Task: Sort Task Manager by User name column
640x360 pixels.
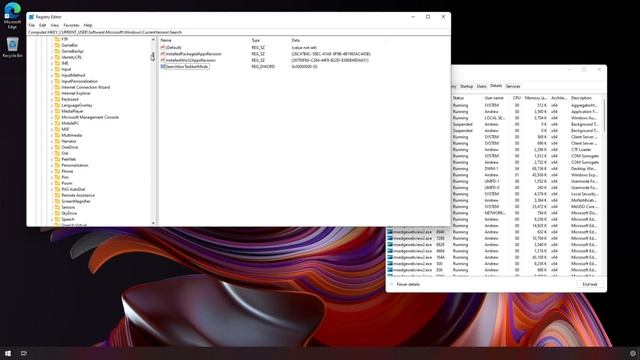Action: (494, 98)
